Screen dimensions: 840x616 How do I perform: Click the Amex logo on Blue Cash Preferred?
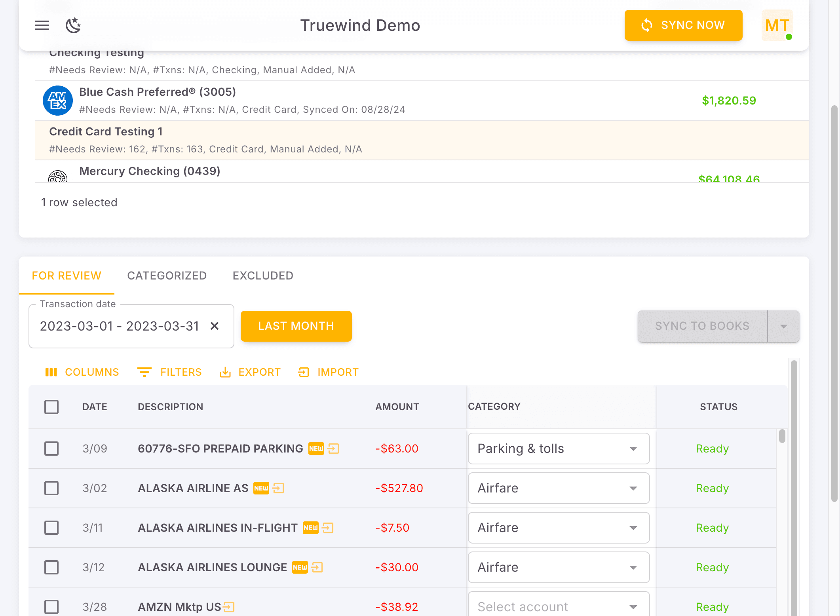[57, 100]
